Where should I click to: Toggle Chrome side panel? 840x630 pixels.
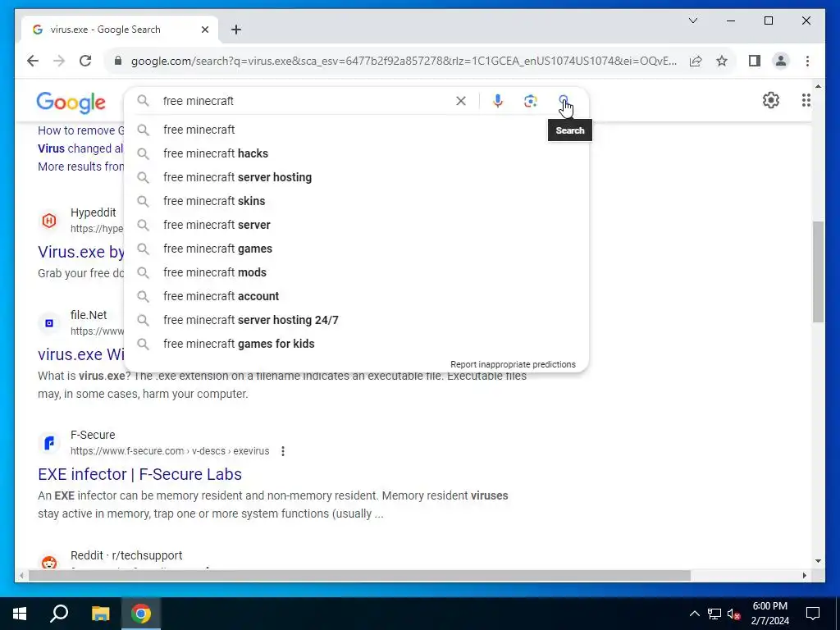(x=755, y=61)
